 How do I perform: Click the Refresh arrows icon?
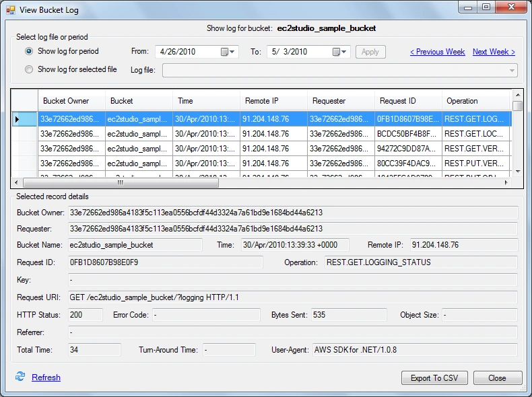click(x=20, y=376)
